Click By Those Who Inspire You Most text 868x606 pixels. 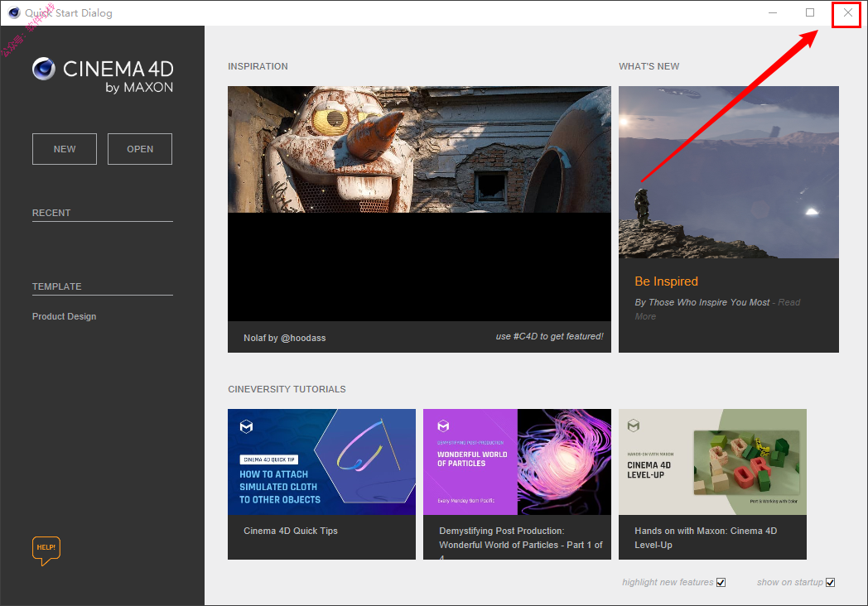[x=702, y=302]
